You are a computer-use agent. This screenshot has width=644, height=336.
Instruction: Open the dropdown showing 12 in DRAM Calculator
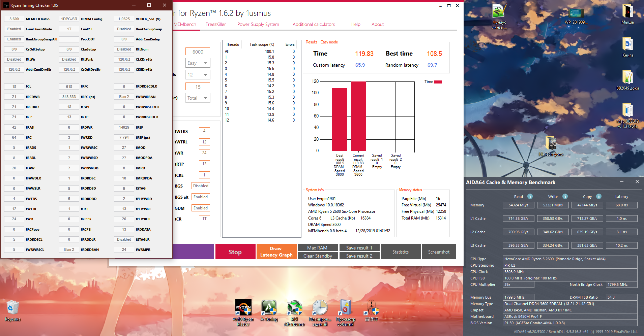coord(198,75)
